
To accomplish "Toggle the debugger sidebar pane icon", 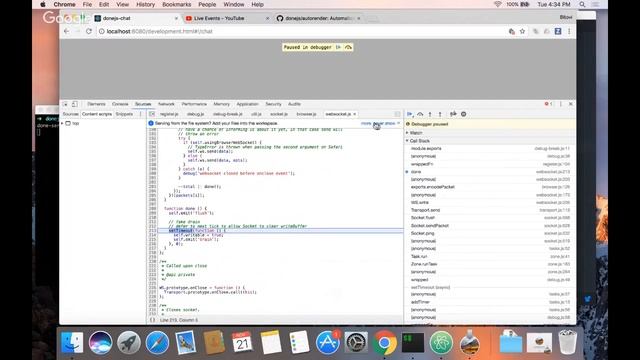I will [397, 114].
